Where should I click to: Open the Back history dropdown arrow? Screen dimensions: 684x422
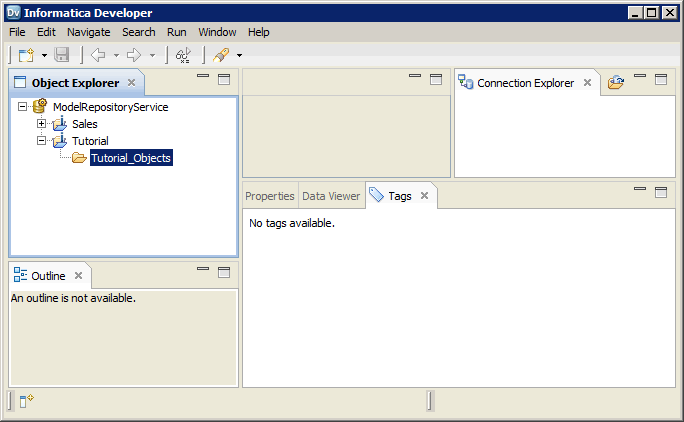[116, 55]
